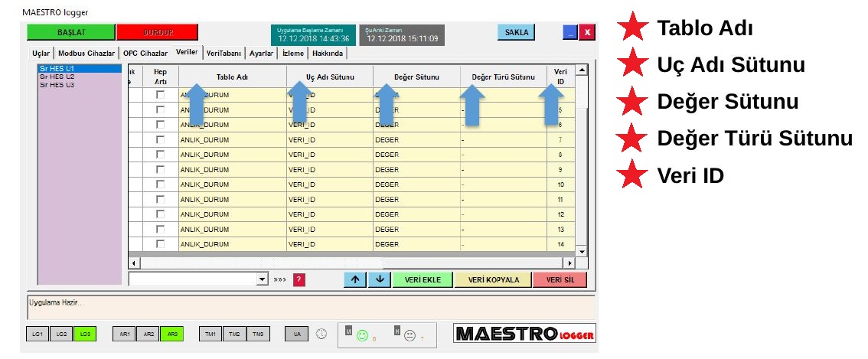868x359 pixels.
Task: Check Hep Artı box for Veri ID 9
Action: [161, 169]
